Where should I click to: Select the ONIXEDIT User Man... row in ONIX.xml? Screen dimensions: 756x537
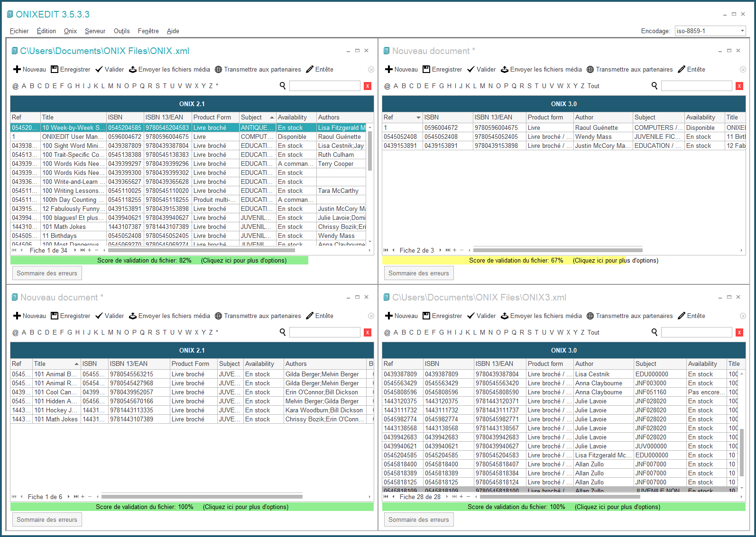click(188, 137)
